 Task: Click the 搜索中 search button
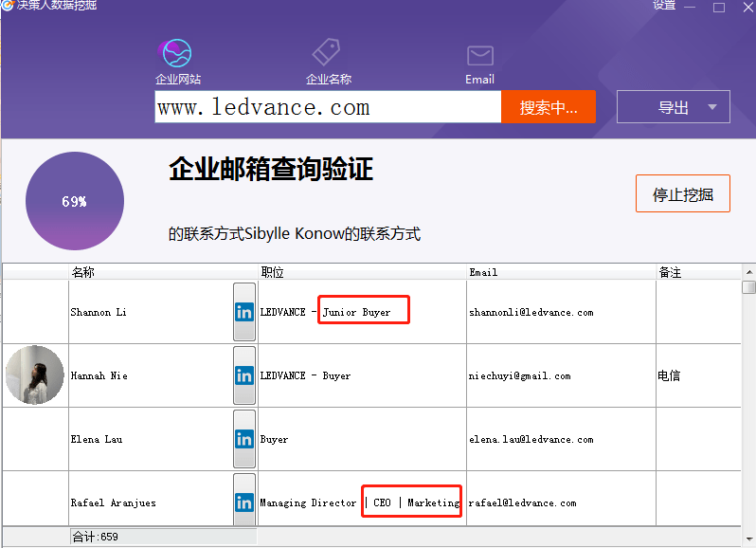pos(549,107)
